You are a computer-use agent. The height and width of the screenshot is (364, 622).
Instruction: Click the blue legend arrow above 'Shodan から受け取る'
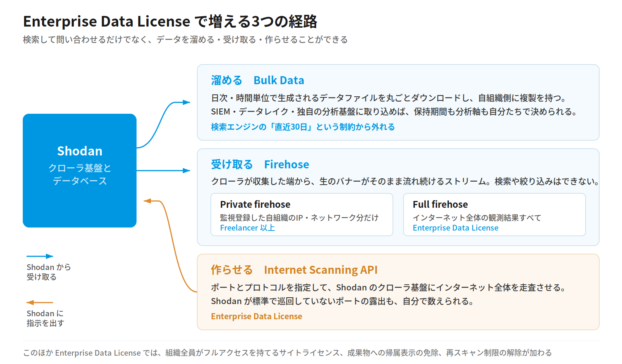pos(40,256)
